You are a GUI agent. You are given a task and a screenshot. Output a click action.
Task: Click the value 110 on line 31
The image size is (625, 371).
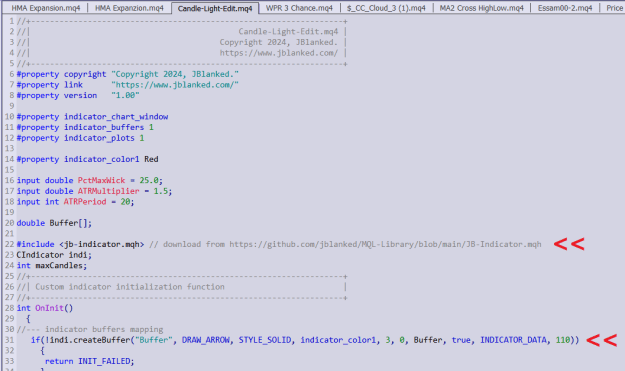563,340
